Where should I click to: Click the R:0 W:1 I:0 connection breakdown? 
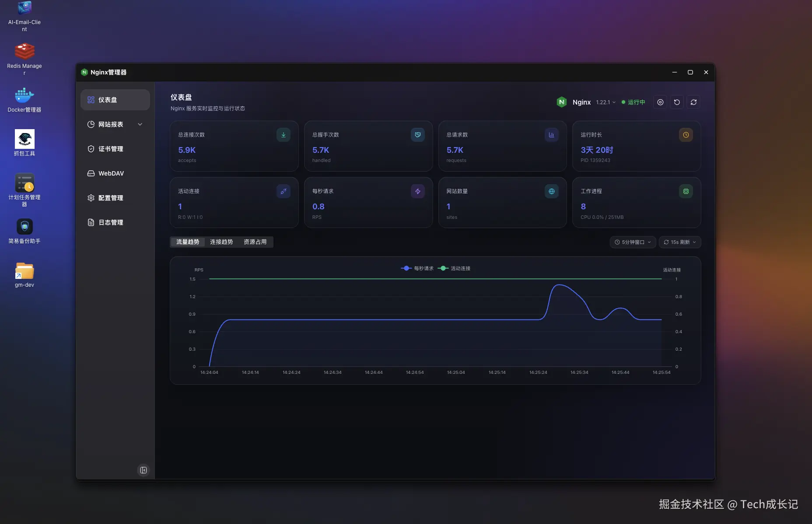[x=190, y=217]
